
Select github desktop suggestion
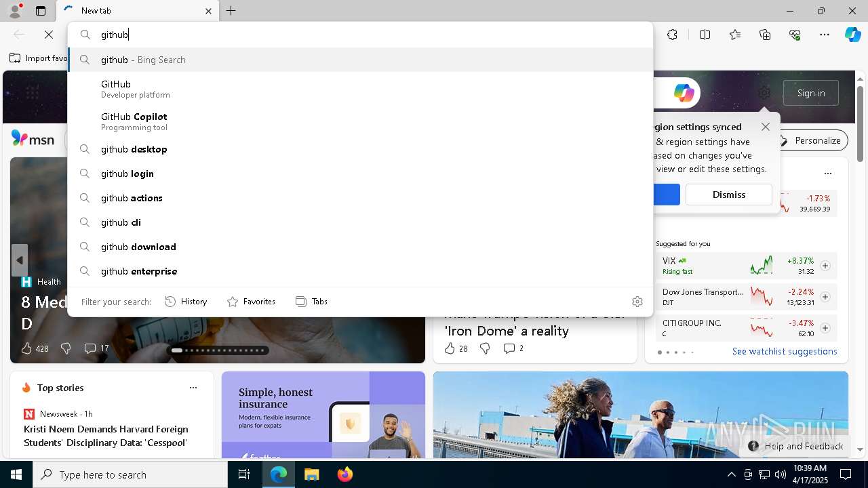click(360, 149)
